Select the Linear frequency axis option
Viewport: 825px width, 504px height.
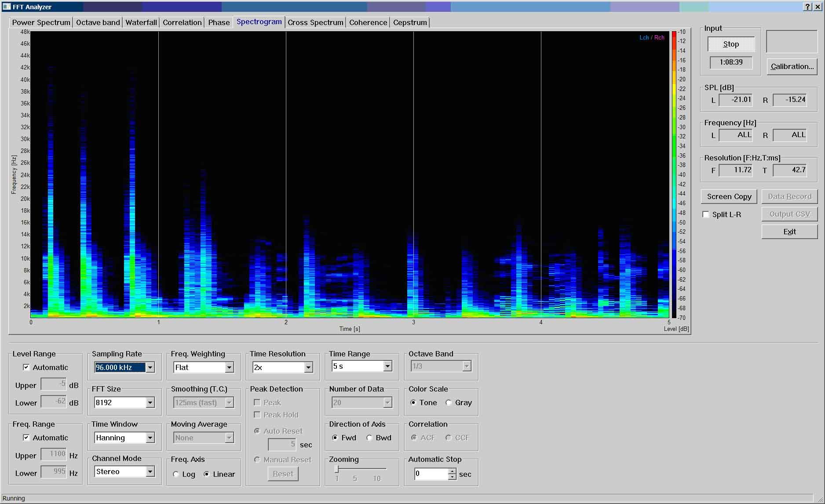[x=206, y=474]
